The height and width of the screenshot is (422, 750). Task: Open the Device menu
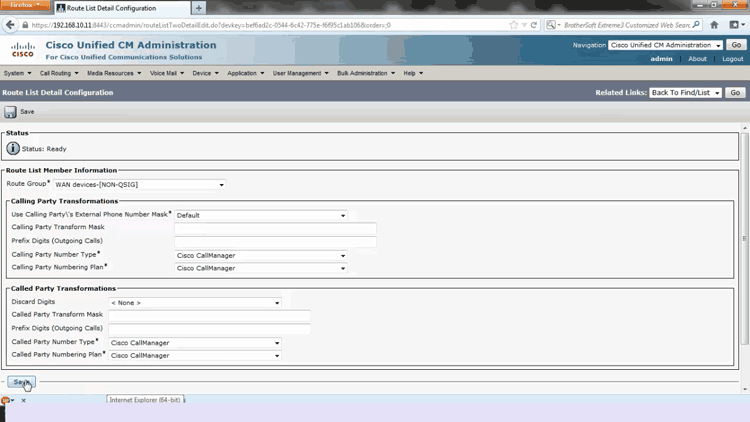click(x=205, y=73)
